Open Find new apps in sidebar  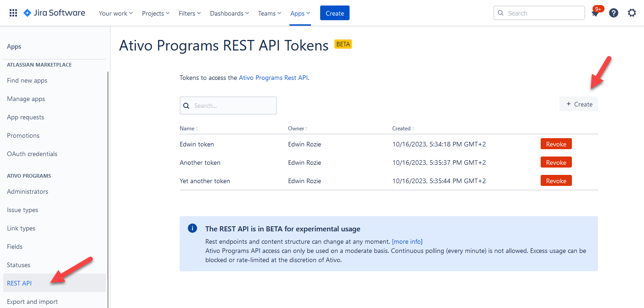coord(27,80)
